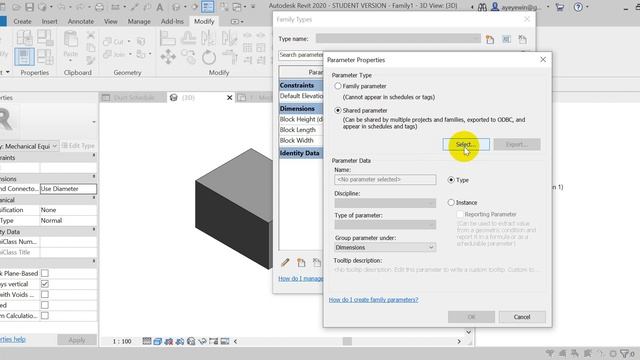Click the right arrow of horizontal scrollbar
This screenshot has width=640, height=360.
(459, 341)
